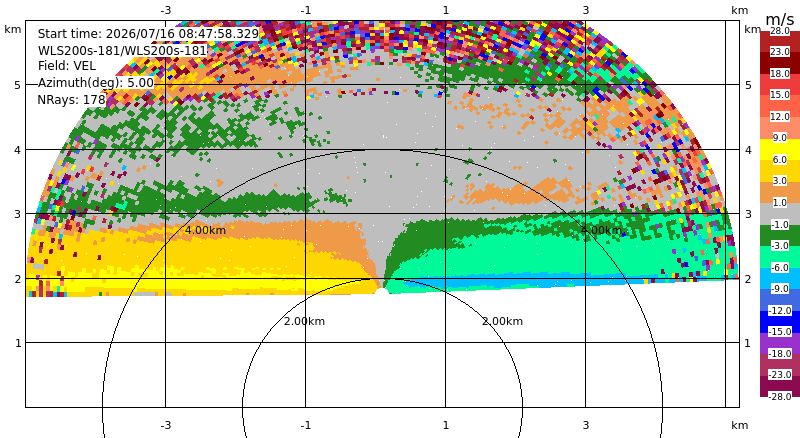This screenshot has width=800, height=438.
Task: Click the purple -18.0 m/s colorbar band
Action: click(780, 343)
